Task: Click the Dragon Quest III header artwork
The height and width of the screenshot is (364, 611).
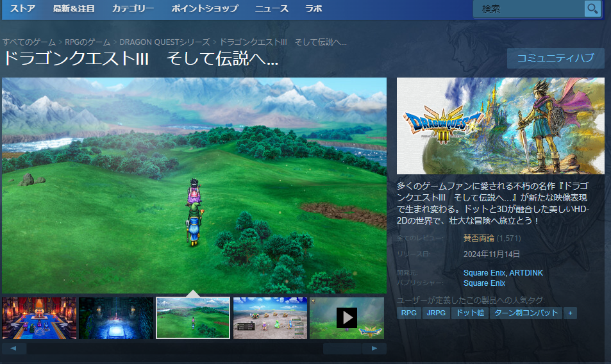Action: tap(500, 126)
